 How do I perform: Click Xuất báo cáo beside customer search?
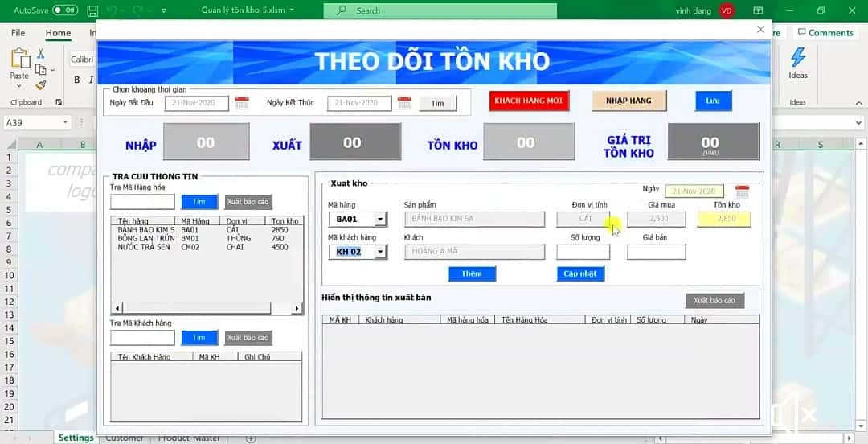[x=248, y=338]
